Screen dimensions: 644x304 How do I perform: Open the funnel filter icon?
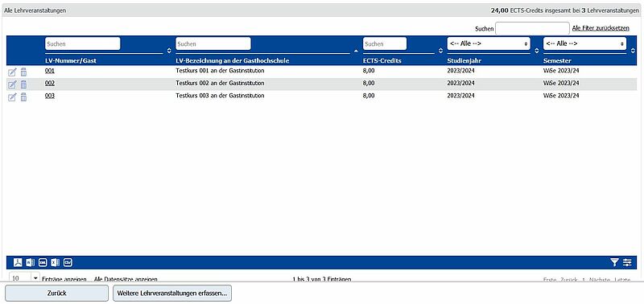coord(614,262)
